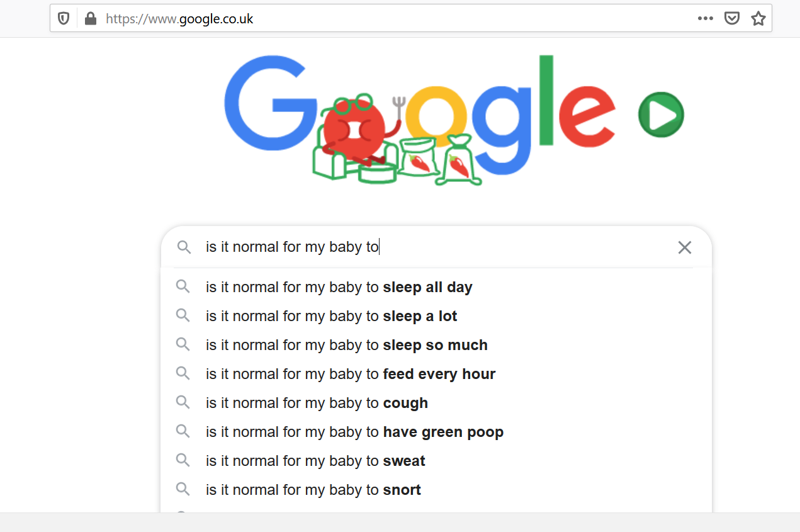Choose the "cough" search suggestion
Image resolution: width=800 pixels, height=532 pixels.
[317, 403]
